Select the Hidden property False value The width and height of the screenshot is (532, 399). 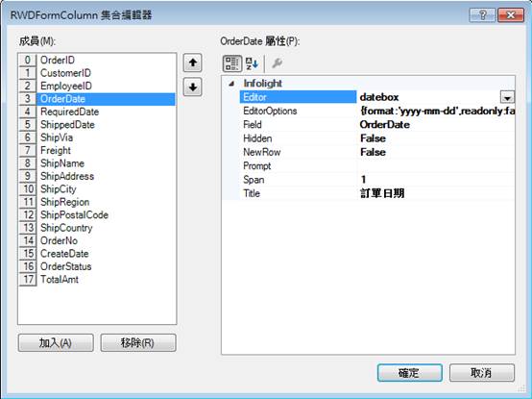point(436,138)
